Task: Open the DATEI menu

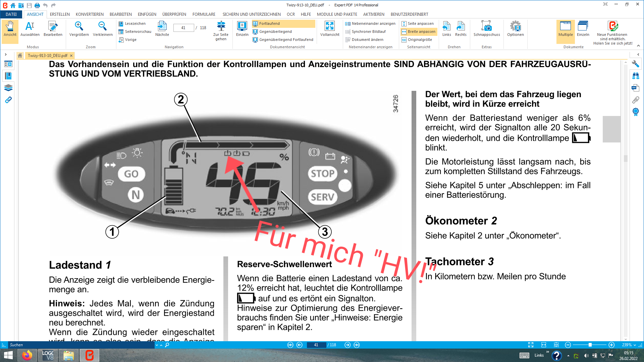Action: click(x=11, y=14)
